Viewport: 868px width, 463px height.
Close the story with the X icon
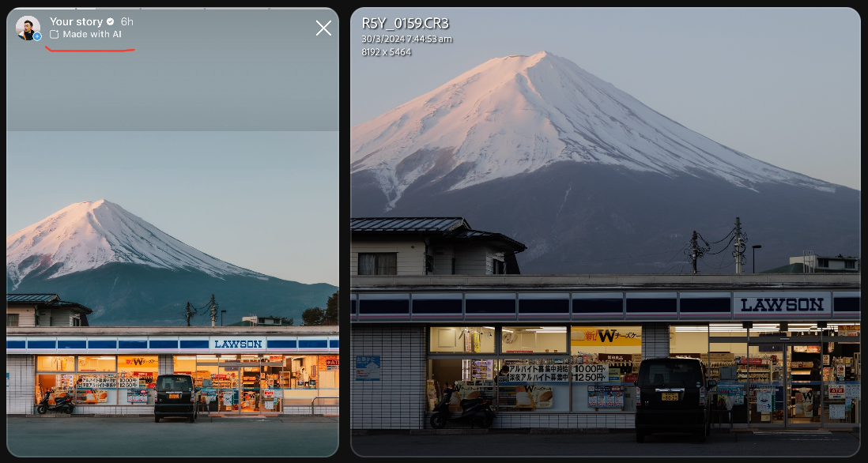(323, 28)
